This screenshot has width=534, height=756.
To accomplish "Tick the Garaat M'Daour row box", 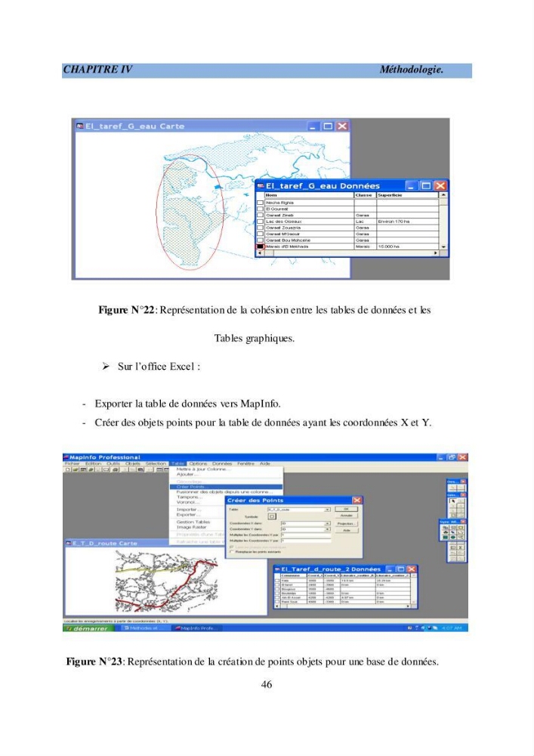I will pos(261,234).
